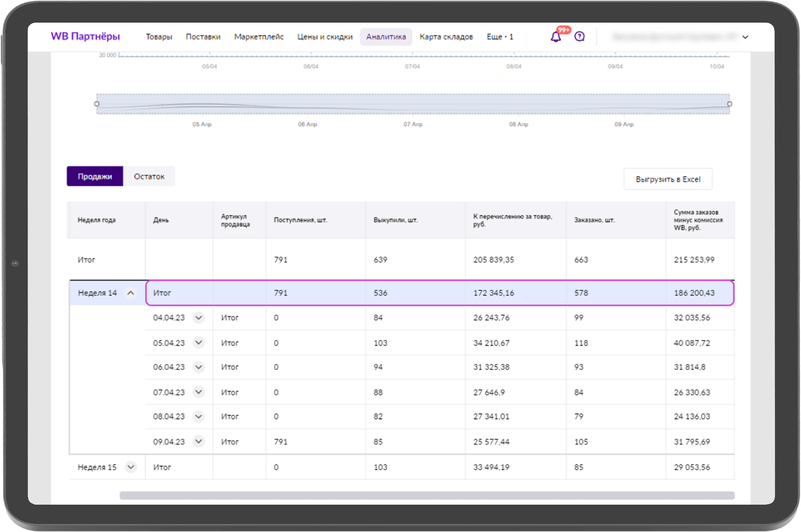Image resolution: width=801 pixels, height=532 pixels.
Task: Expand details for date 04.04.23
Action: [198, 317]
